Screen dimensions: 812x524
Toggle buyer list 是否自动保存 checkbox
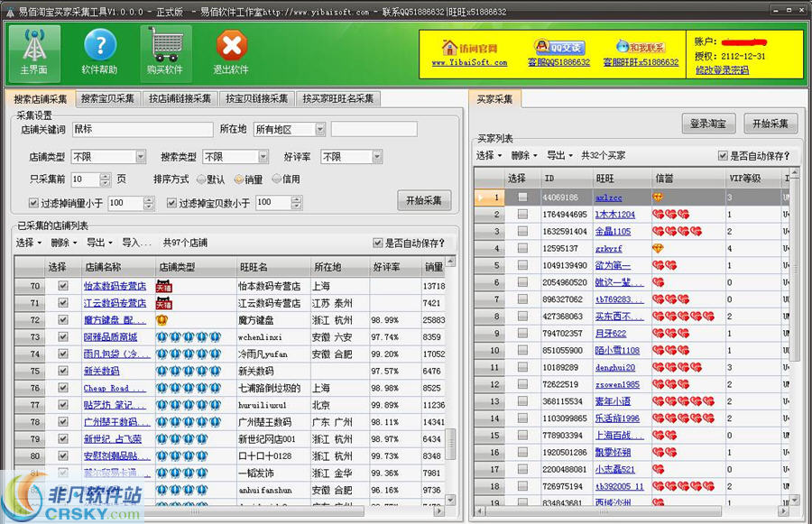coord(723,156)
